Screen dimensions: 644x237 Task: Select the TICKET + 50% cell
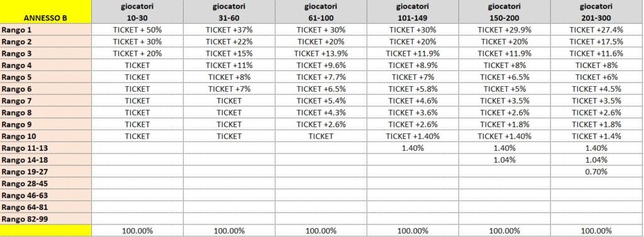(x=137, y=30)
